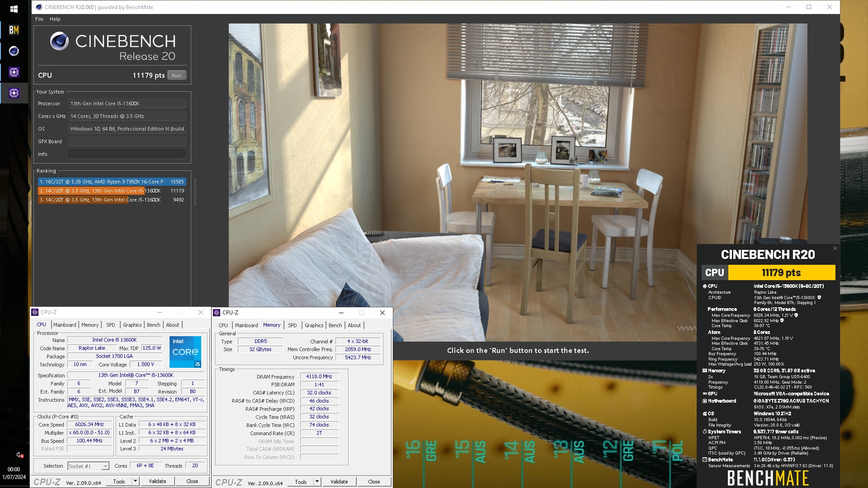Click the Mem Controller Freq value 2059.0 MHz
This screenshot has height=488, width=868.
pos(358,350)
